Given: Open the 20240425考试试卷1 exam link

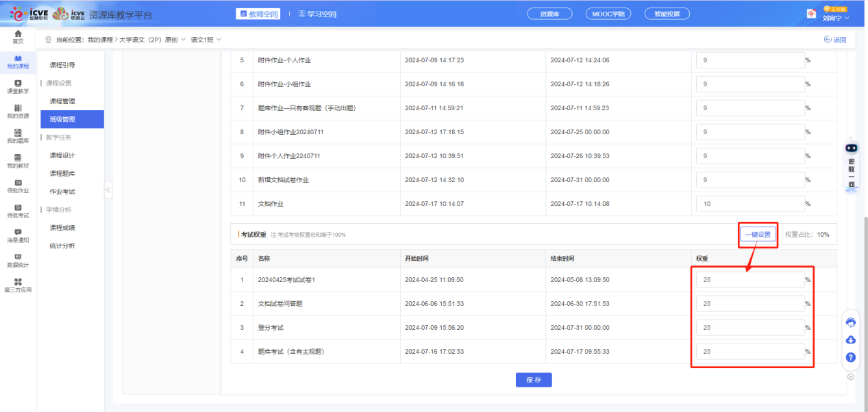Looking at the screenshot, I should (x=287, y=279).
